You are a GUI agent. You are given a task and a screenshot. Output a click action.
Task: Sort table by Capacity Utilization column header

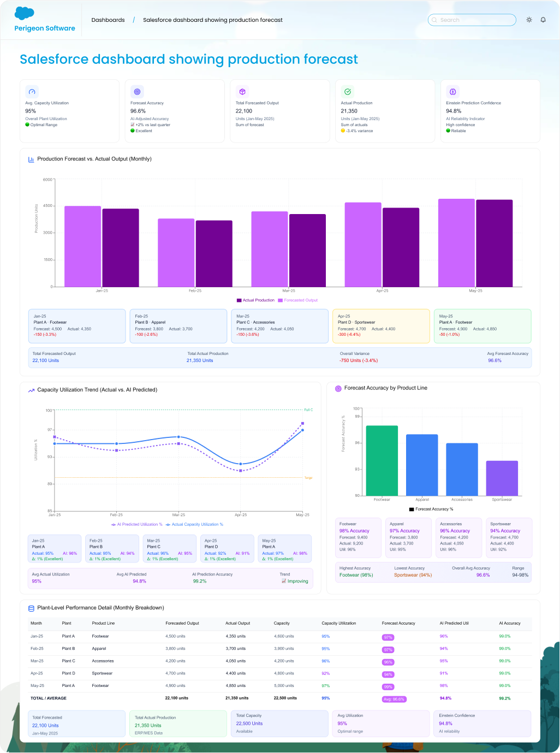(338, 623)
